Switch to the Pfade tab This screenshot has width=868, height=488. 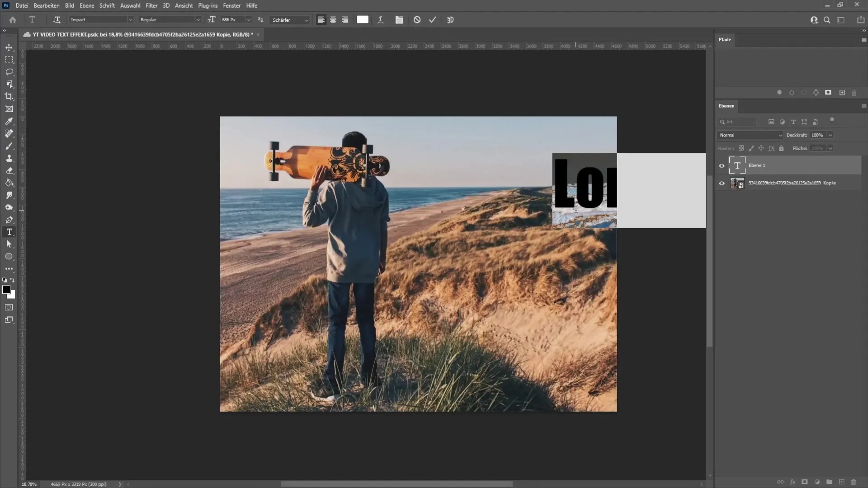tap(725, 40)
